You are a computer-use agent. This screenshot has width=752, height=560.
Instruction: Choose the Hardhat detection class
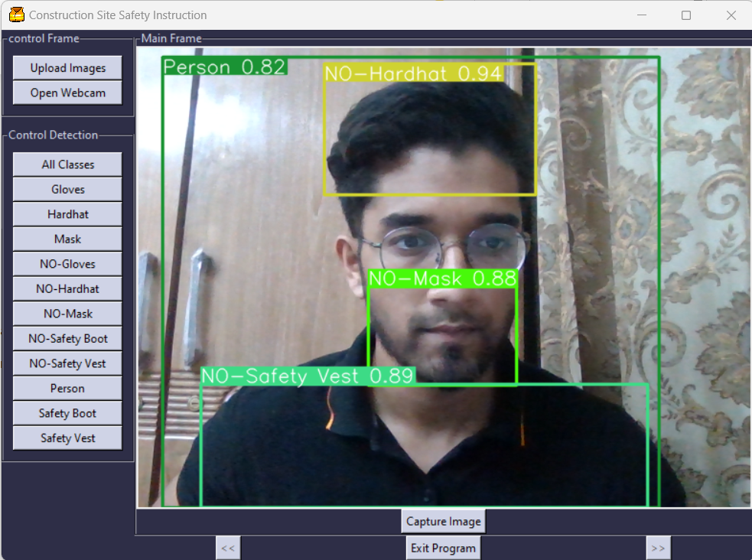pos(68,214)
